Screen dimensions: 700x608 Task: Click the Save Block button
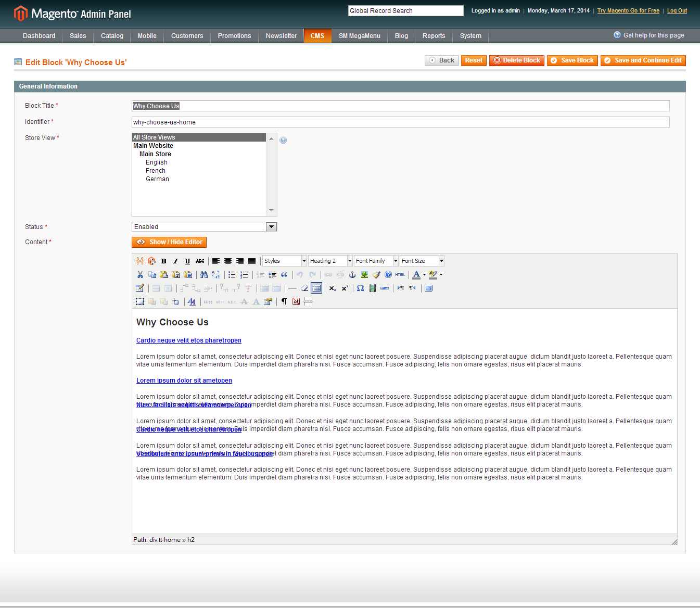572,60
